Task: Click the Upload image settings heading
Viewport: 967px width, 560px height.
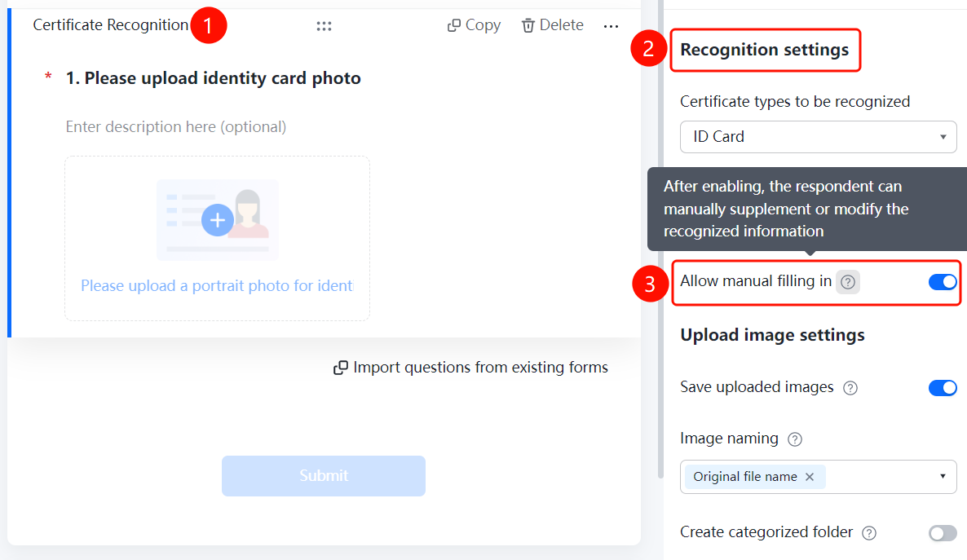Action: point(772,335)
